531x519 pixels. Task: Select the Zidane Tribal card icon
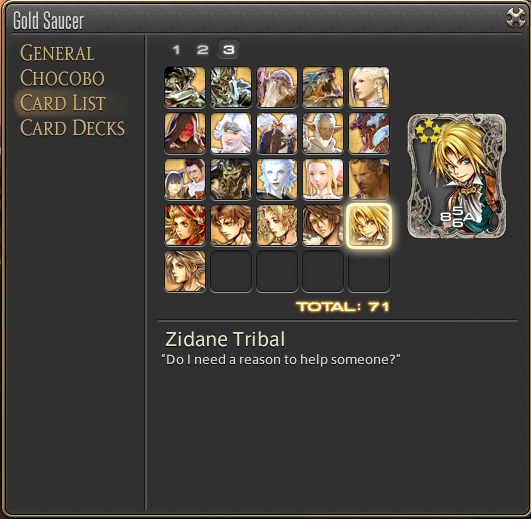(x=369, y=225)
